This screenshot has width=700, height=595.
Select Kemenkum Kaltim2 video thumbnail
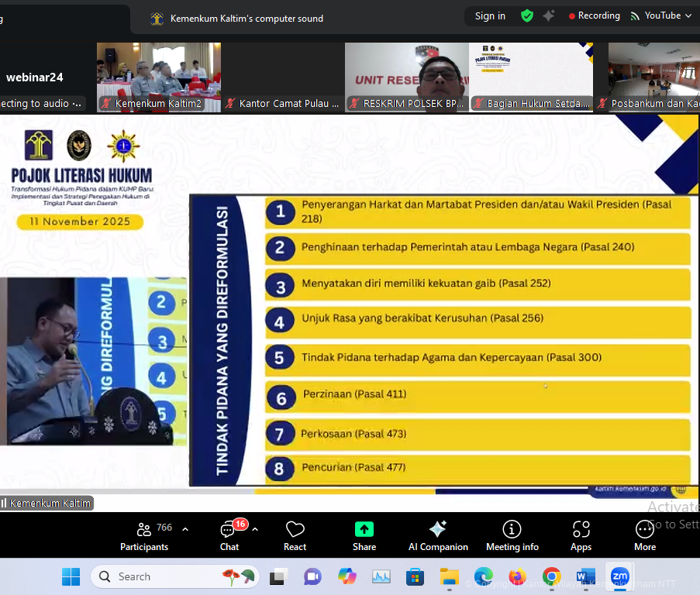tap(159, 77)
